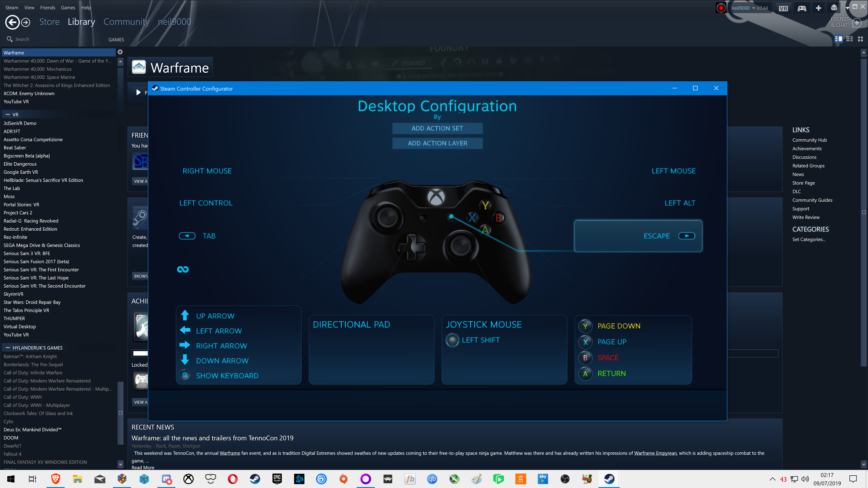Open Community Hub link
Viewport: 868px width, 488px height.
point(809,140)
